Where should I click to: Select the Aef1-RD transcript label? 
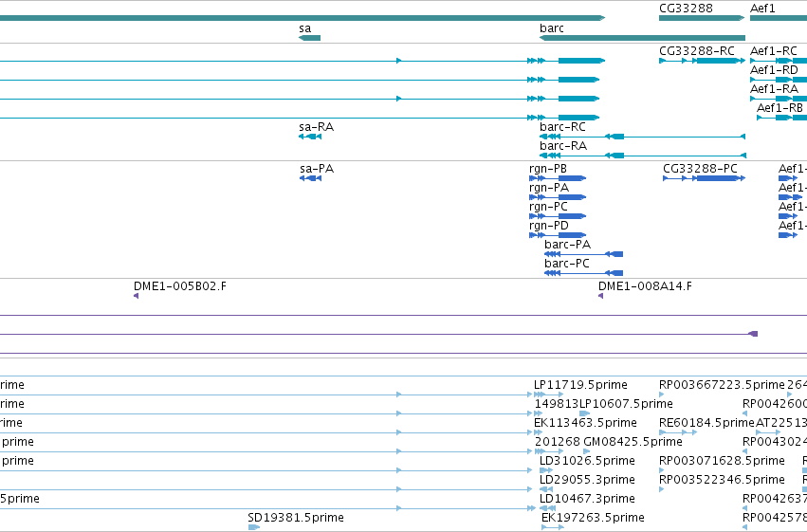774,70
